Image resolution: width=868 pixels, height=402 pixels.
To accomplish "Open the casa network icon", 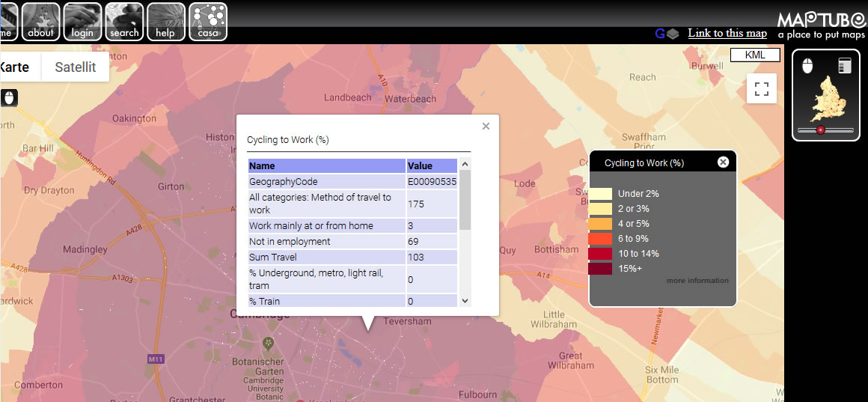I will [208, 21].
